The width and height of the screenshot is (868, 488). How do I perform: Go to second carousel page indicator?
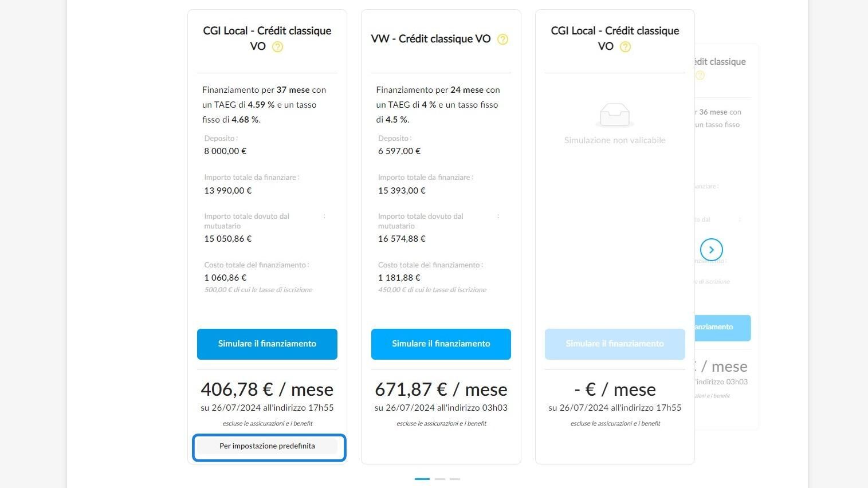pyautogui.click(x=440, y=479)
